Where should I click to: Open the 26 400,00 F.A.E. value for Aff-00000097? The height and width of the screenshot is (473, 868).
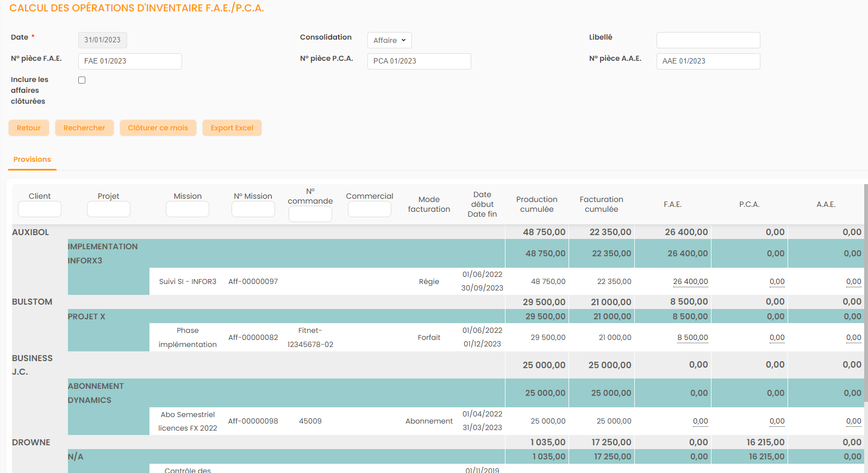(690, 282)
